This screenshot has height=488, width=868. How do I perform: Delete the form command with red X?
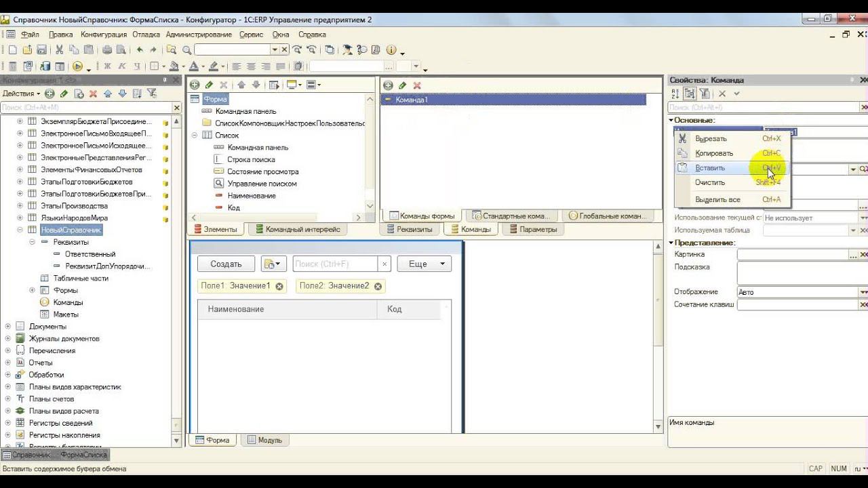coord(417,85)
